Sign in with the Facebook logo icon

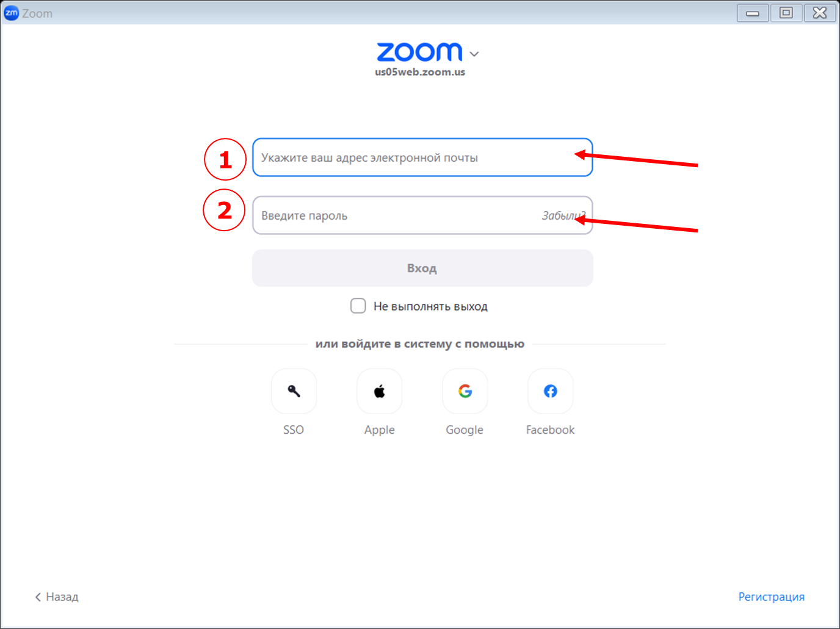[551, 391]
